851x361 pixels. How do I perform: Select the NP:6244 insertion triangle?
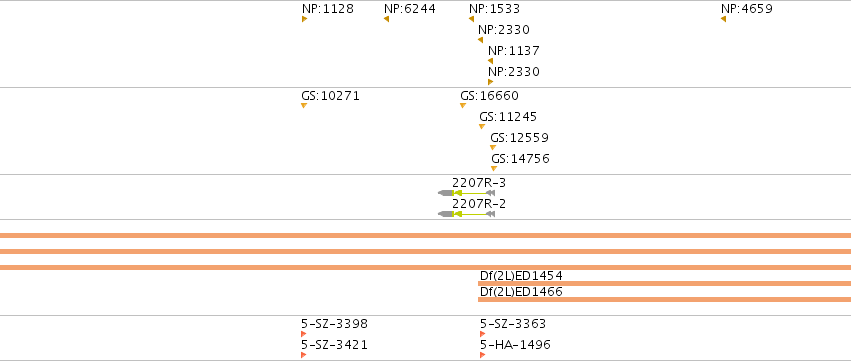coord(386,19)
